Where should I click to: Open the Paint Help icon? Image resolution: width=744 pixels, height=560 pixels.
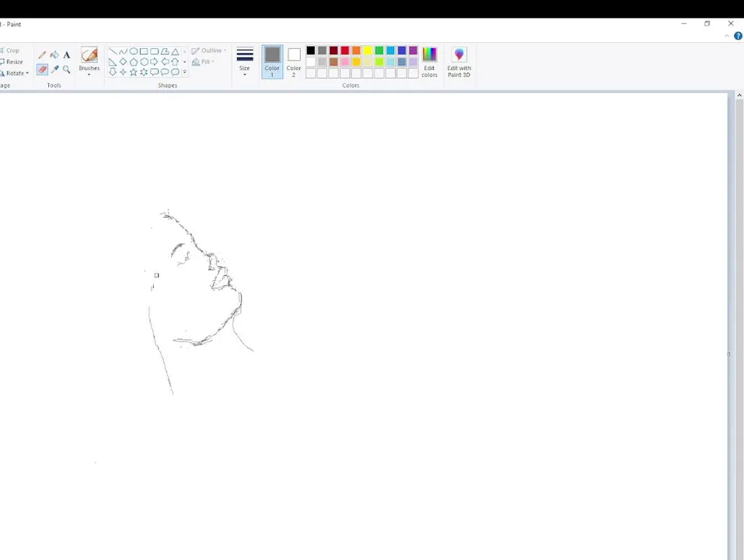tap(739, 36)
